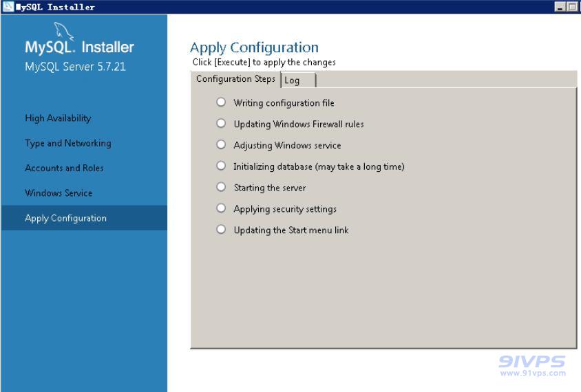Select the Writing configuration file step indicator
The height and width of the screenshot is (392, 581).
pyautogui.click(x=221, y=102)
